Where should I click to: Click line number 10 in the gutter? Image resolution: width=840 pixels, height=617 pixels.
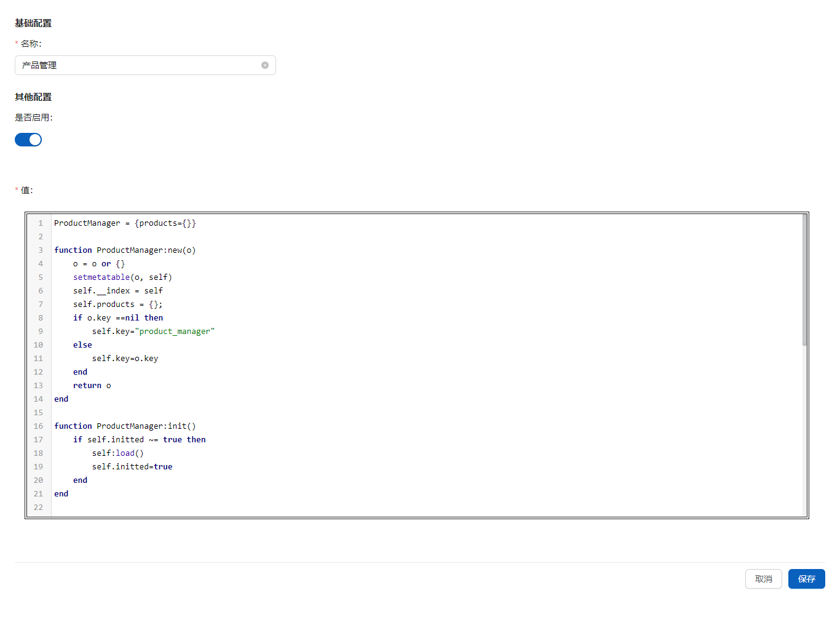(39, 345)
